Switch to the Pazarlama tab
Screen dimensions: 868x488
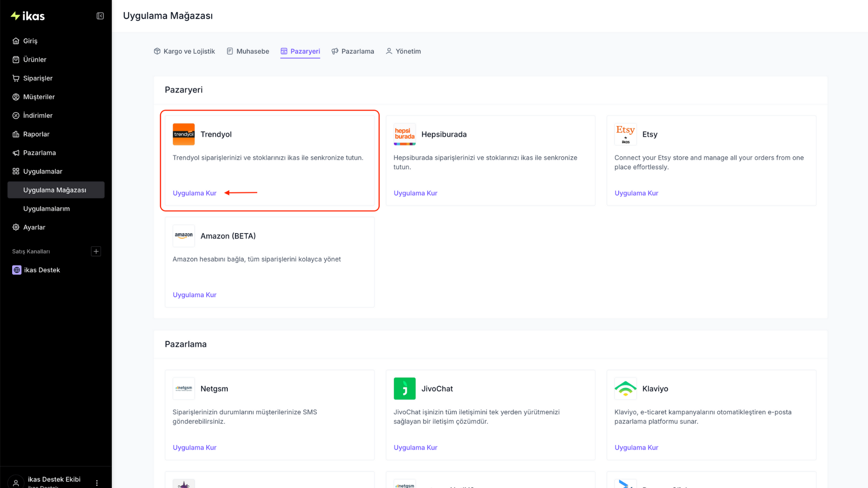(353, 52)
